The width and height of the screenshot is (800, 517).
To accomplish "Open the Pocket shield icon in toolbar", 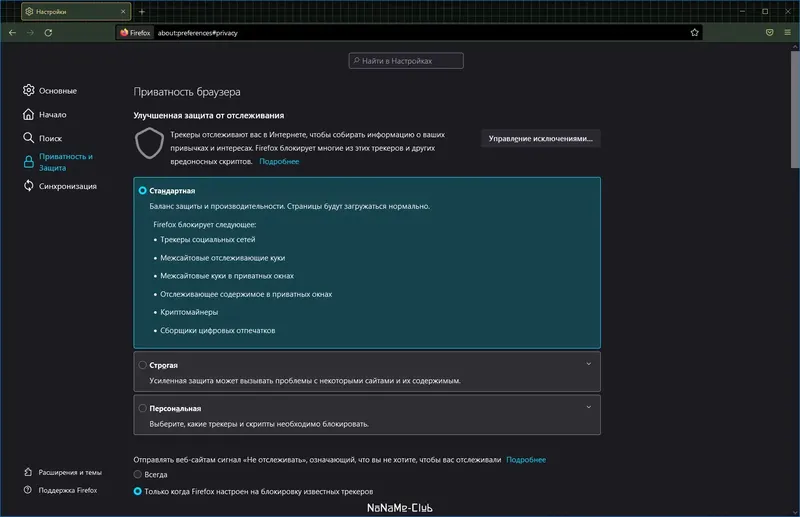I will [x=769, y=33].
